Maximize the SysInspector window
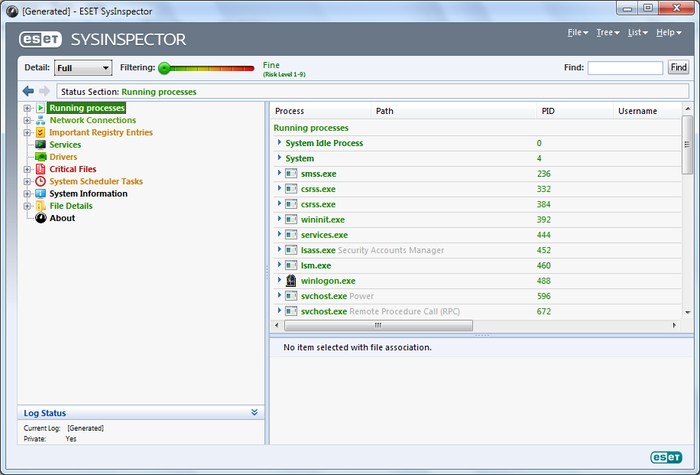 tap(648, 8)
